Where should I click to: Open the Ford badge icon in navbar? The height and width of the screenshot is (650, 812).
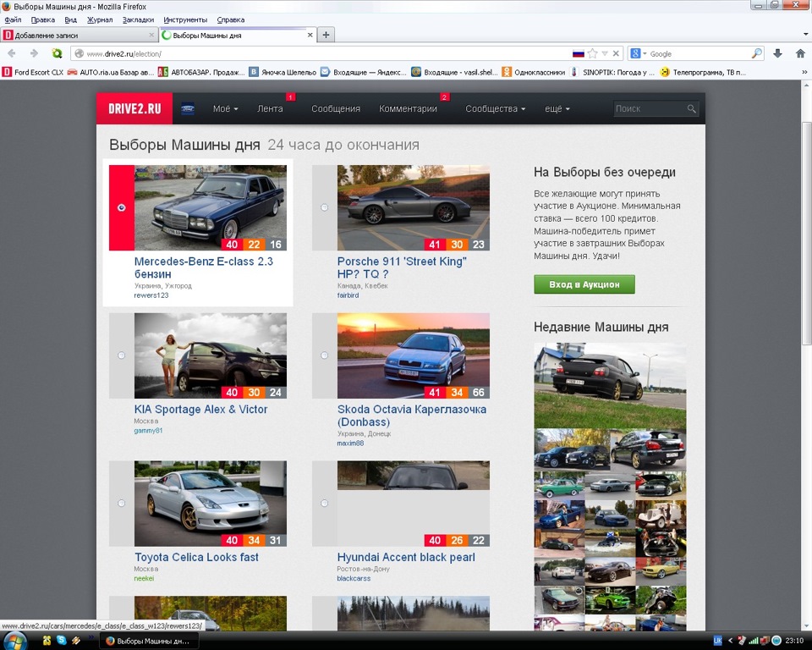point(188,109)
